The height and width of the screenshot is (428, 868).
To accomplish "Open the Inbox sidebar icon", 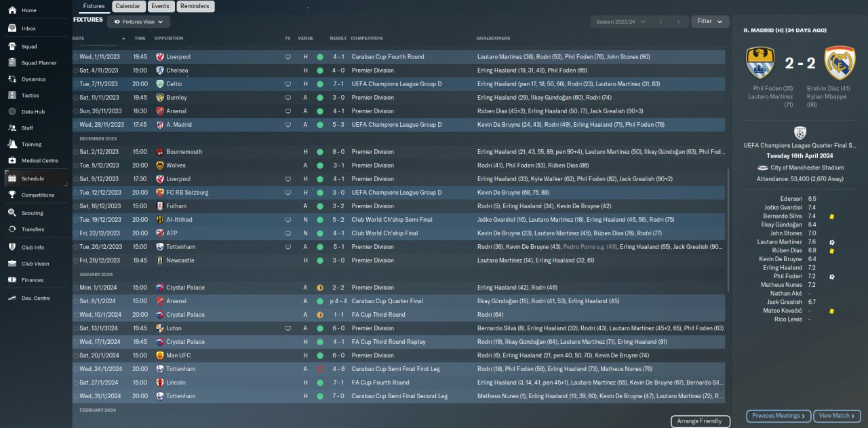I will click(x=12, y=28).
